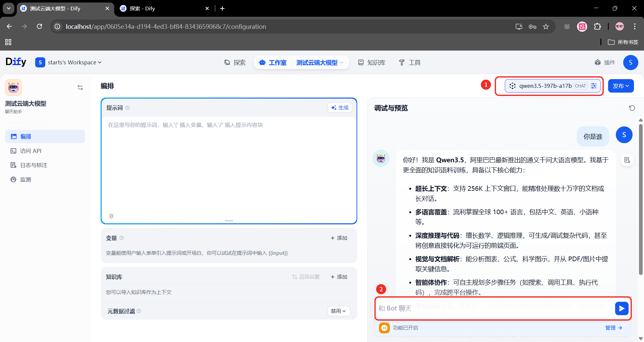Click the bot avatar in chat
This screenshot has width=644, height=342.
point(381,158)
